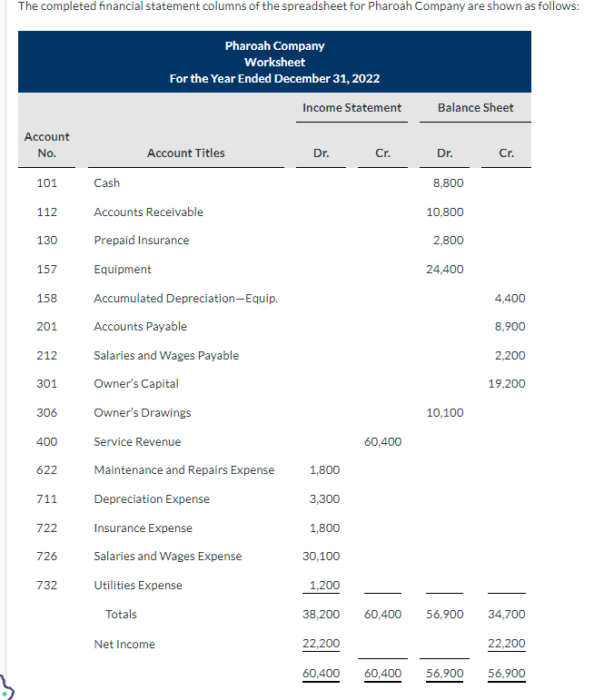614x700 pixels.
Task: Click the 'Pharoah Company' worksheet title
Action: click(274, 46)
